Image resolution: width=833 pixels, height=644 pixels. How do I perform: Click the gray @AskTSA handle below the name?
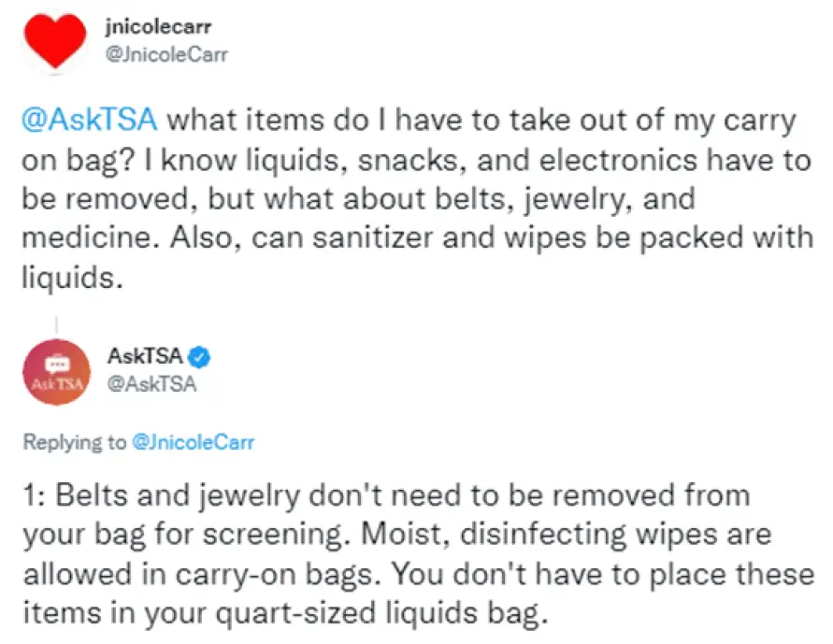(x=152, y=383)
